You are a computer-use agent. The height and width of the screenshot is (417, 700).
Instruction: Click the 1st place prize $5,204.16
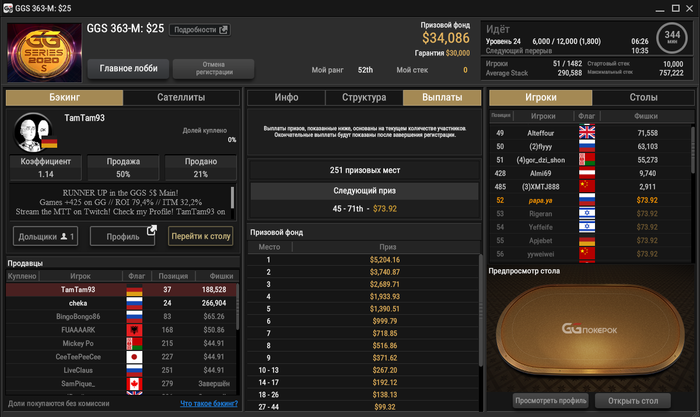tap(384, 260)
